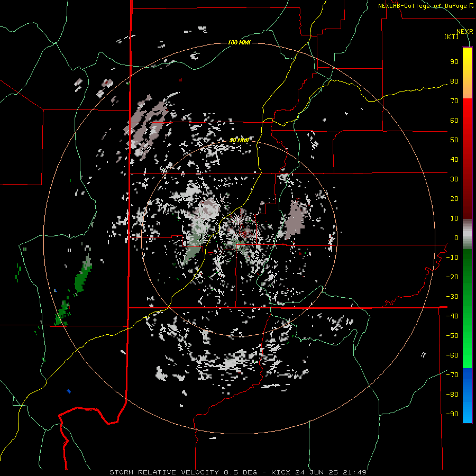Viewport: 476px width, 476px height.
Task: Click the blue segment of color bar
Action: (x=467, y=396)
